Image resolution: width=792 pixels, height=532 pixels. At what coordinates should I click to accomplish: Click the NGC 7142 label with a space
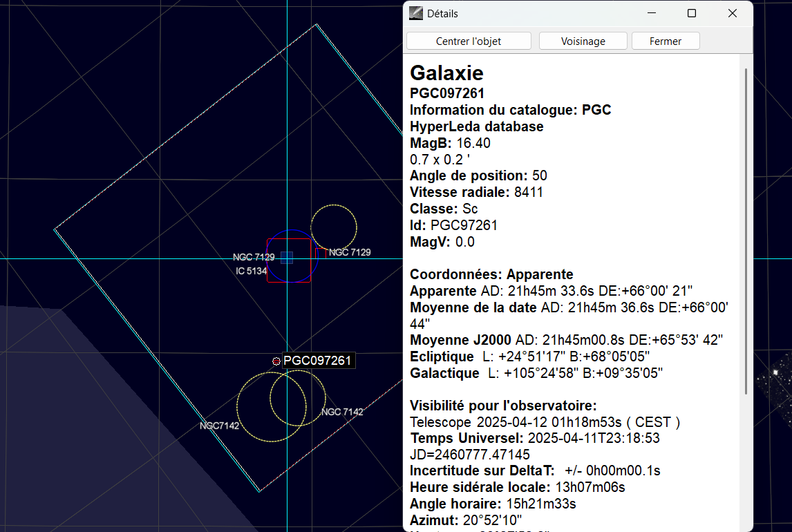point(342,412)
